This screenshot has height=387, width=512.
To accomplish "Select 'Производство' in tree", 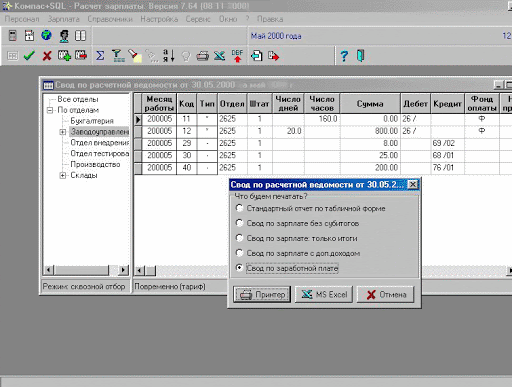I will click(95, 164).
